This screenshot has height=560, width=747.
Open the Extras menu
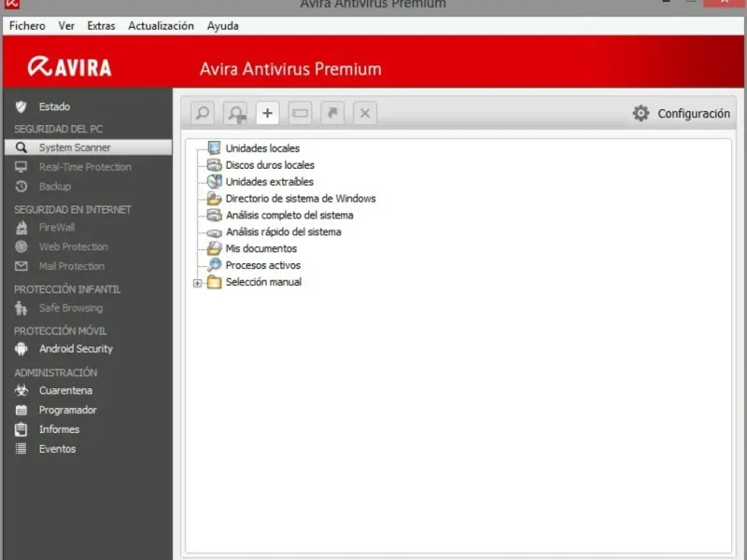click(x=101, y=26)
